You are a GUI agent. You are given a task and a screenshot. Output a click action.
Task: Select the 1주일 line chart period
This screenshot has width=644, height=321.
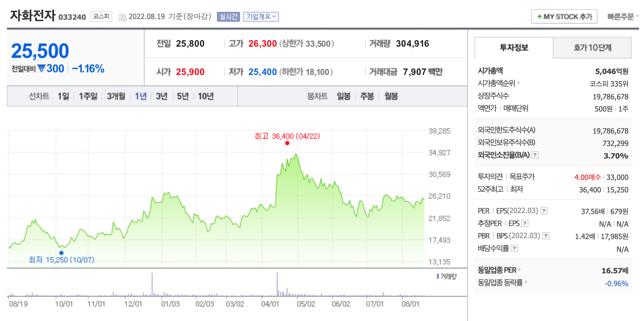[88, 96]
